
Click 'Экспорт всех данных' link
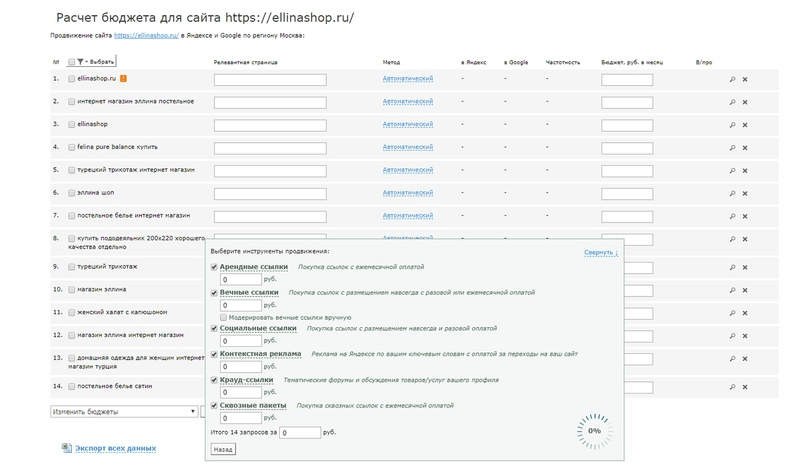(115, 448)
